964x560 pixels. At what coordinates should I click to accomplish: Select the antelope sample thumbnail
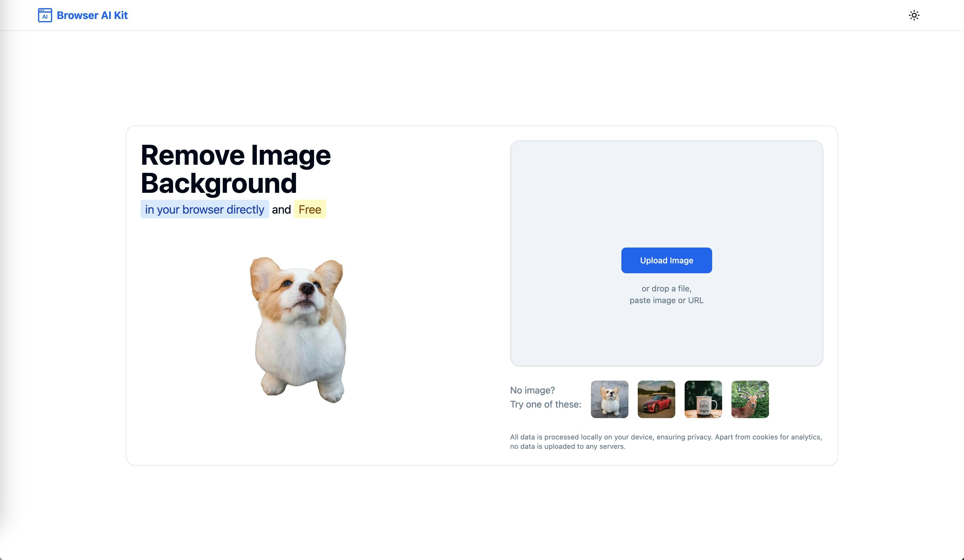click(750, 399)
